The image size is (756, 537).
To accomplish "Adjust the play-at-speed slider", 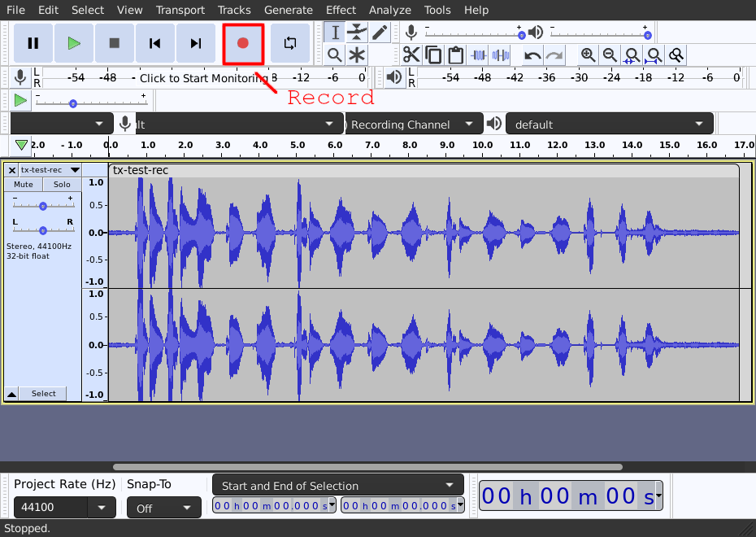I will pyautogui.click(x=91, y=101).
